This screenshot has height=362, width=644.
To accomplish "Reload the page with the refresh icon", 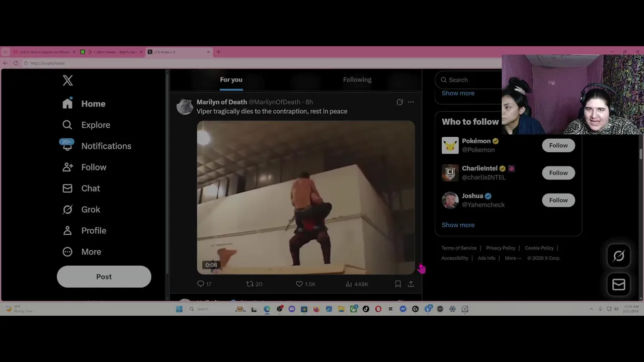I will 16,63.
